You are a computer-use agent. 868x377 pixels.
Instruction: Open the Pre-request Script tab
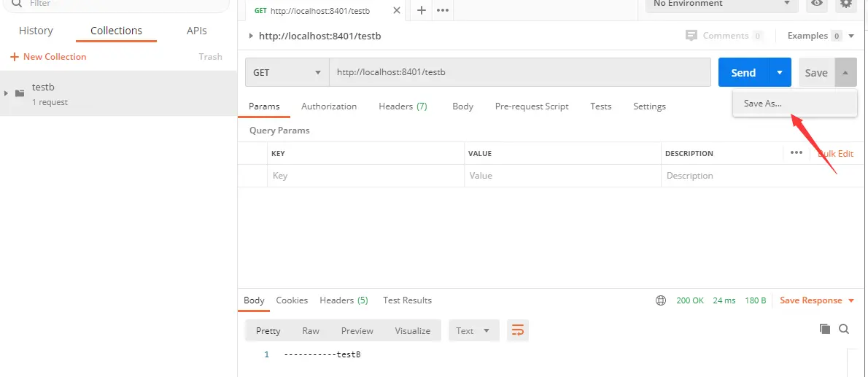(532, 106)
